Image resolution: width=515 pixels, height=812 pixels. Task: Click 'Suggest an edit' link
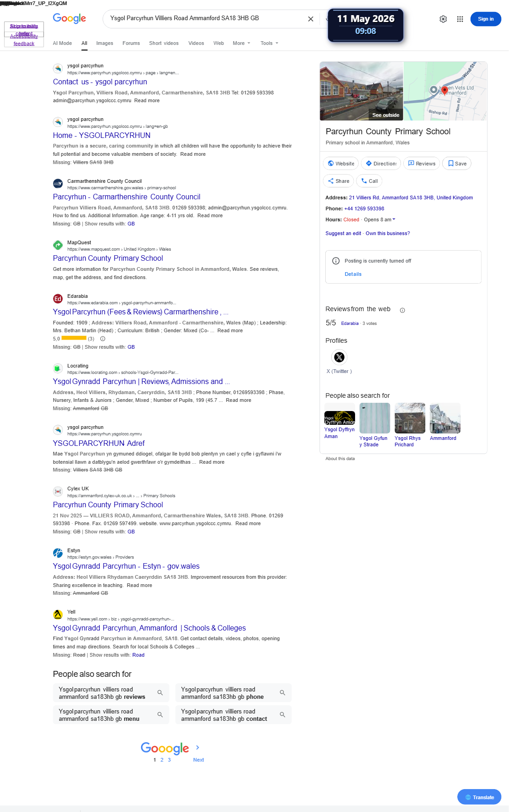tap(343, 234)
